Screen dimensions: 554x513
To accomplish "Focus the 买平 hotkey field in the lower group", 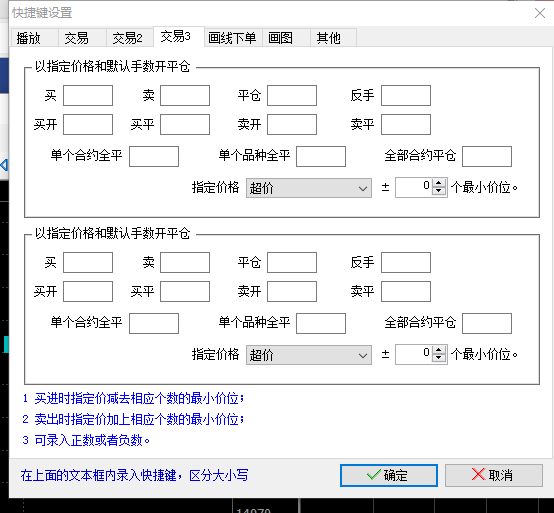I will point(185,291).
